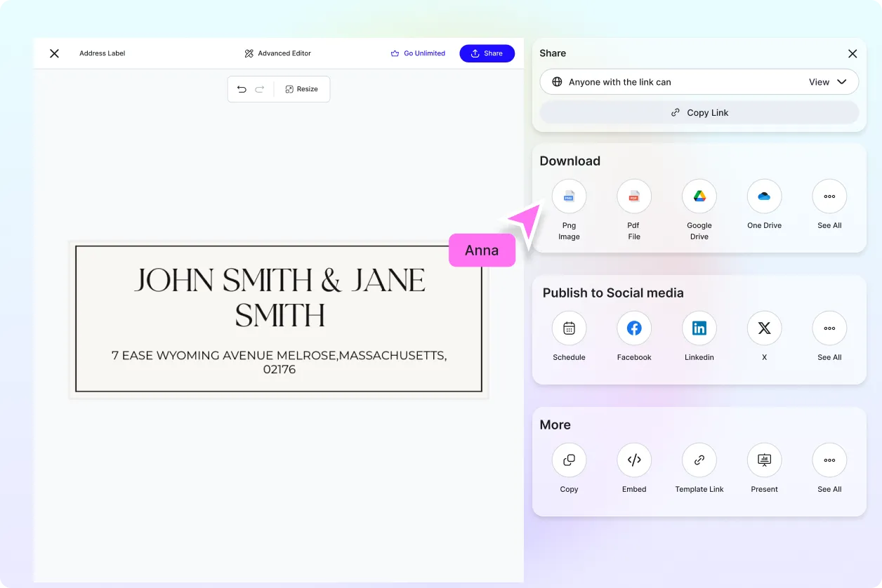Upload the label to One Drive
The image size is (882, 588).
[x=764, y=196]
